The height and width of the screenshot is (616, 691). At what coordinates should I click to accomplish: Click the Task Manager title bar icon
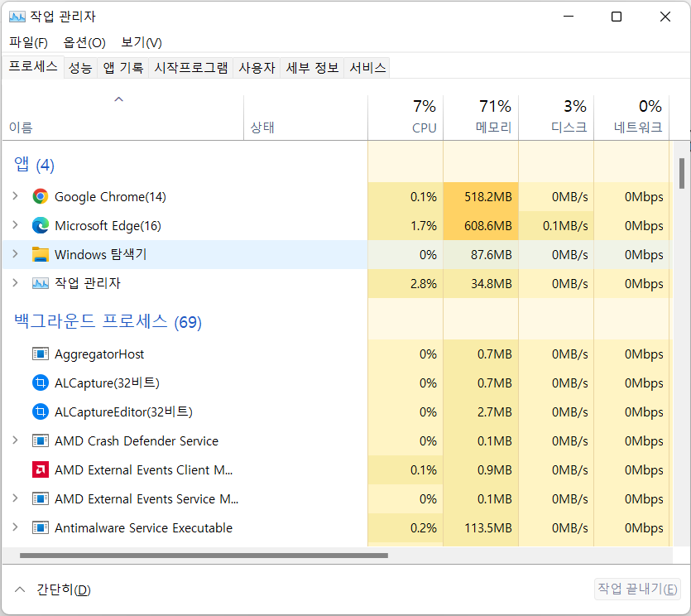[x=17, y=17]
